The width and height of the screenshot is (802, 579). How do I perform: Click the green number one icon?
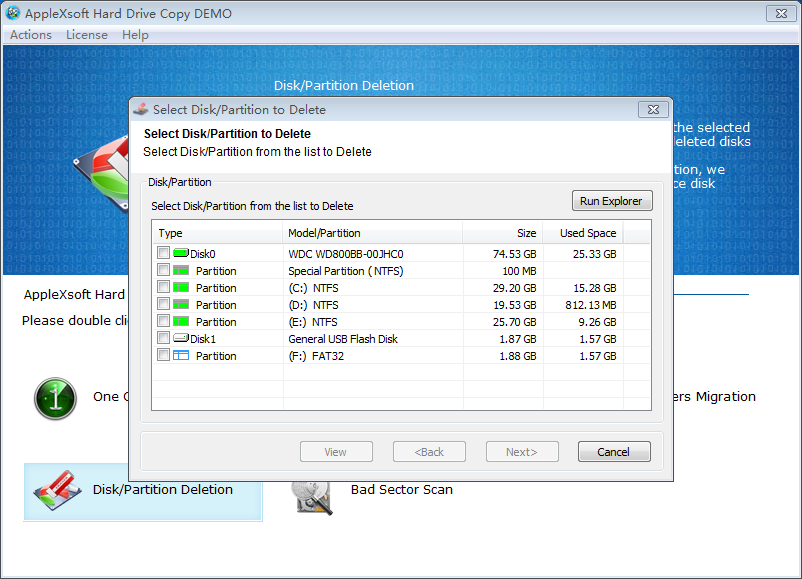55,398
